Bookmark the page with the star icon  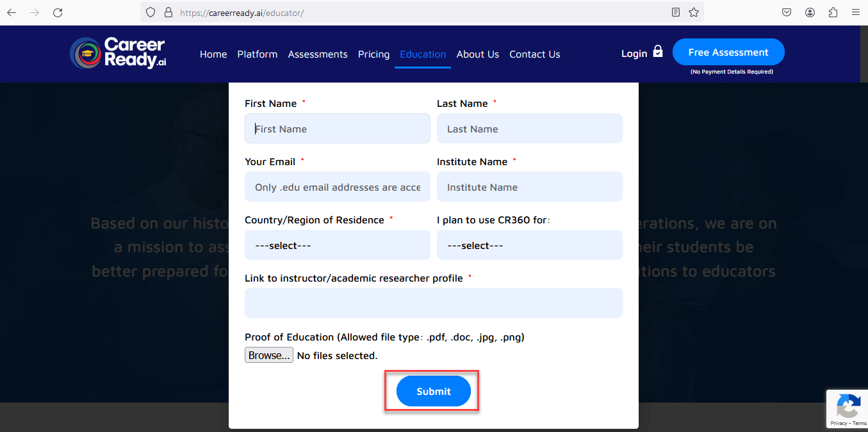coord(694,12)
